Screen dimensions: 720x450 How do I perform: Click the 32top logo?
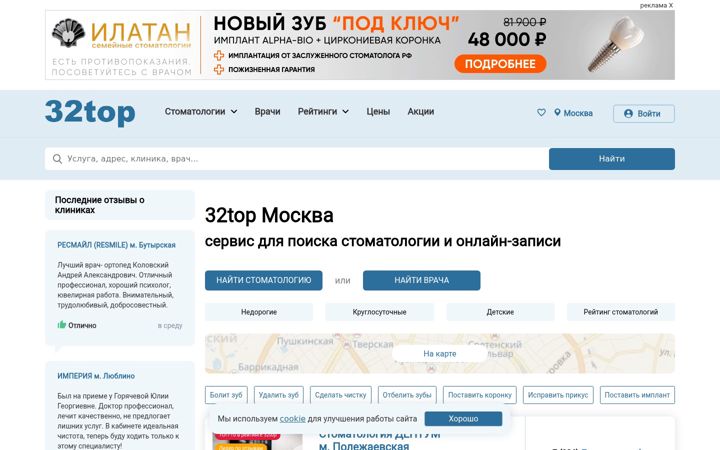click(x=90, y=112)
